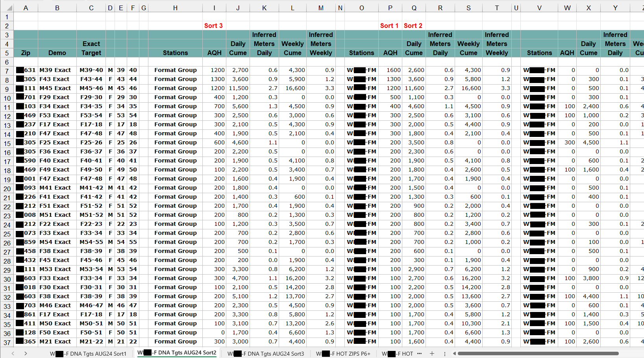
Task: Click 'M46-47' target cell
Action: click(x=91, y=305)
